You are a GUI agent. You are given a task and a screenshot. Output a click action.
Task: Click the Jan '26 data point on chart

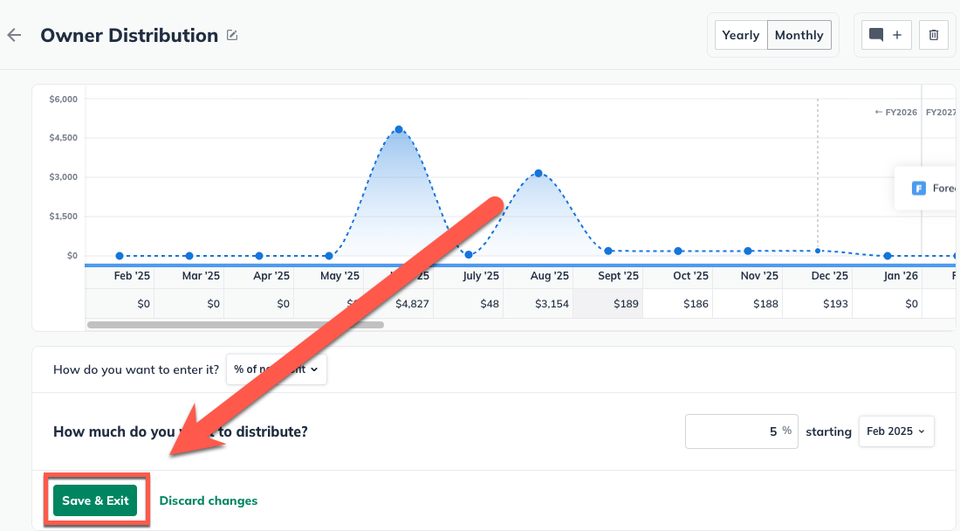[x=887, y=256]
